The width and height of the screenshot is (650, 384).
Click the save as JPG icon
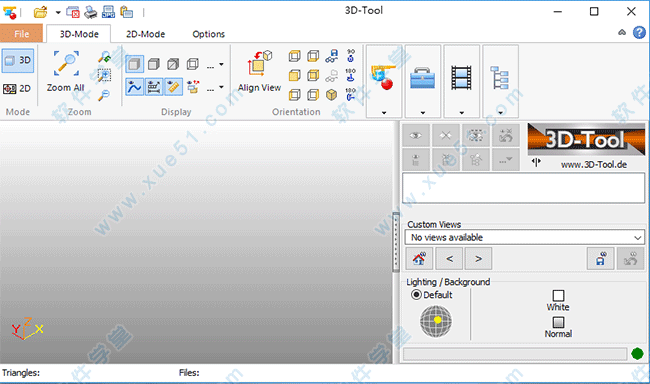click(x=109, y=12)
